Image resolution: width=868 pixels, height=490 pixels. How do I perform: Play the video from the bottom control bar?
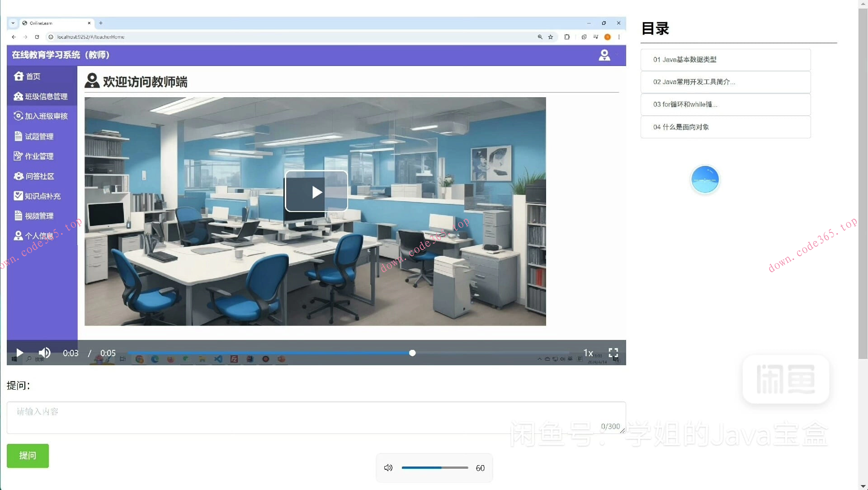[19, 353]
